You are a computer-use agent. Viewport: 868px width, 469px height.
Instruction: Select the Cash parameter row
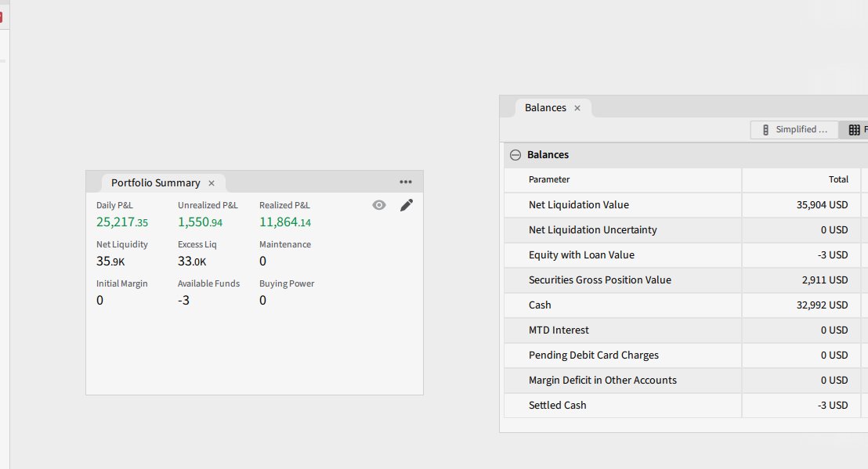(686, 305)
